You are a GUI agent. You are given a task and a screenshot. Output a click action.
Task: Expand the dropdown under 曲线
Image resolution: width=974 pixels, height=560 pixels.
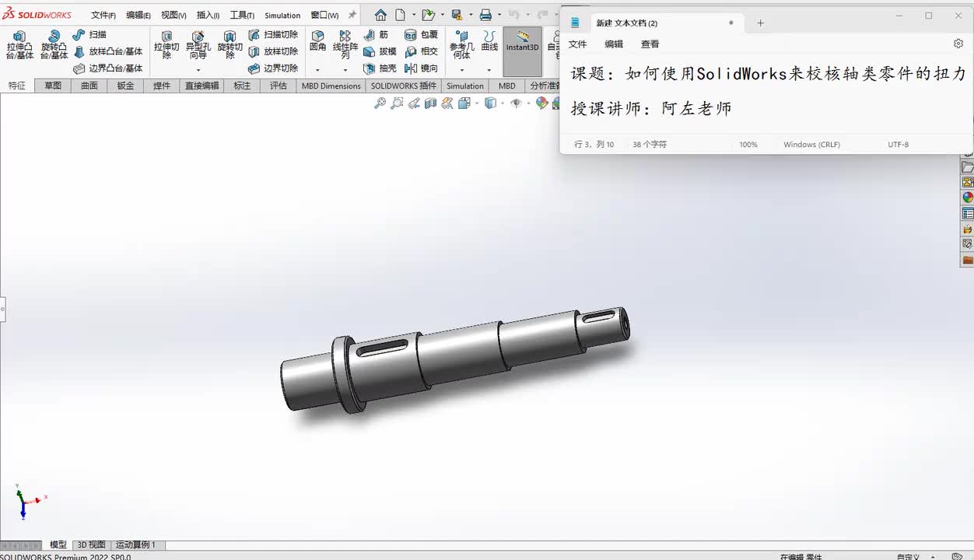pyautogui.click(x=489, y=70)
